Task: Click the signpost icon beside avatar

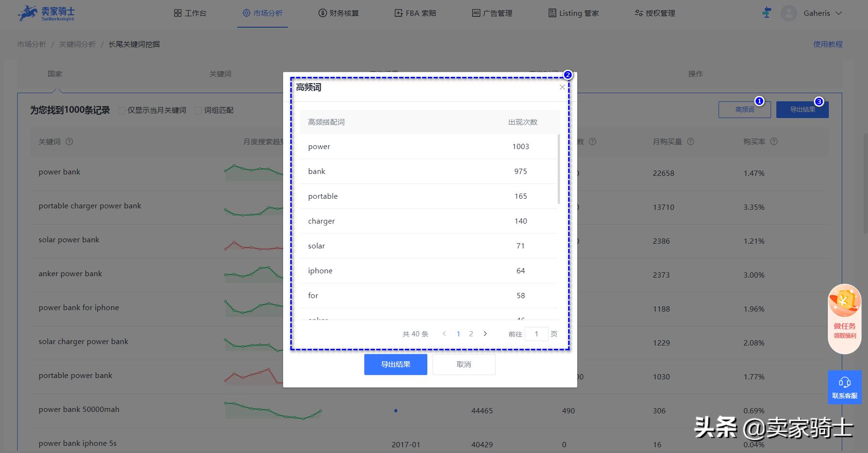Action: [767, 13]
